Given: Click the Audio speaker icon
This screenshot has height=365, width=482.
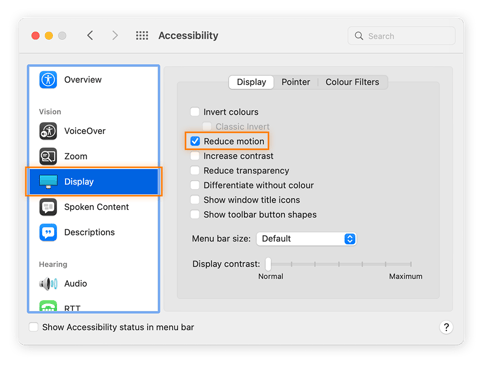Looking at the screenshot, I should (48, 284).
